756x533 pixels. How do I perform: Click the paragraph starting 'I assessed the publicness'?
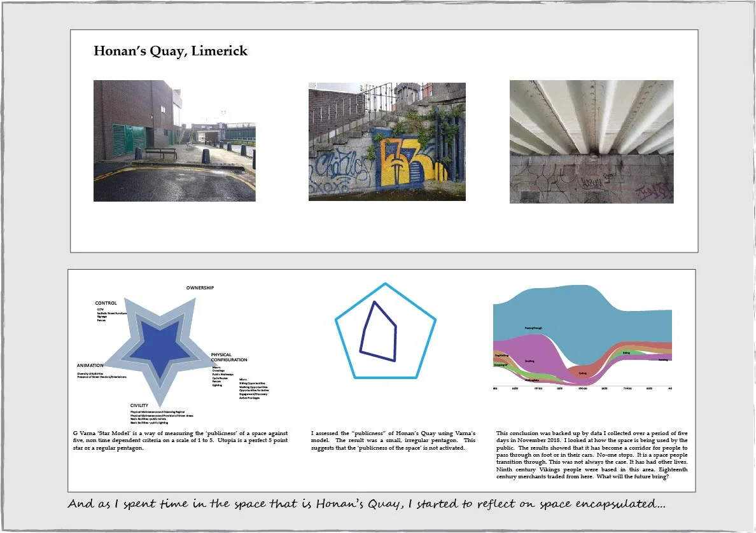[393, 441]
